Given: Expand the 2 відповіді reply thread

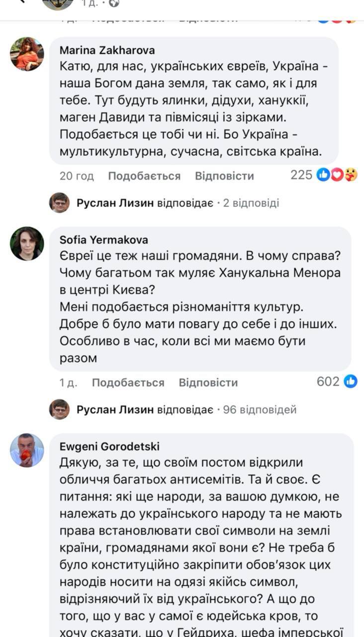Looking at the screenshot, I should tap(251, 203).
